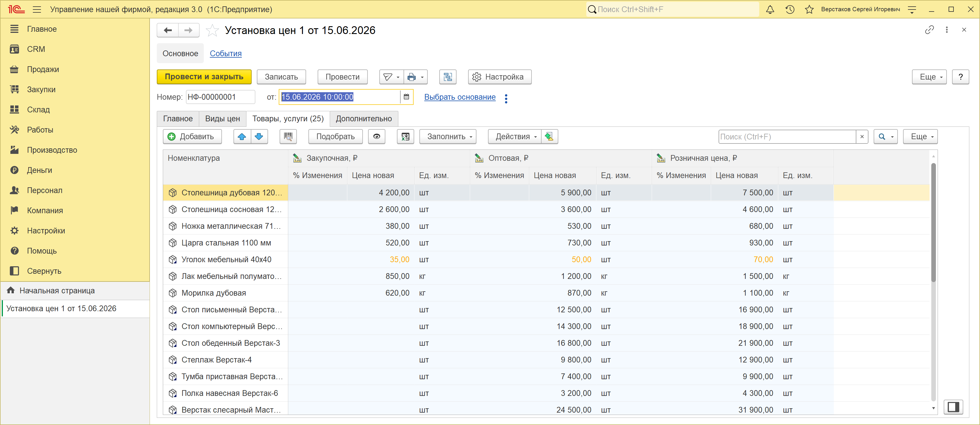Clear the table search field

click(x=862, y=137)
